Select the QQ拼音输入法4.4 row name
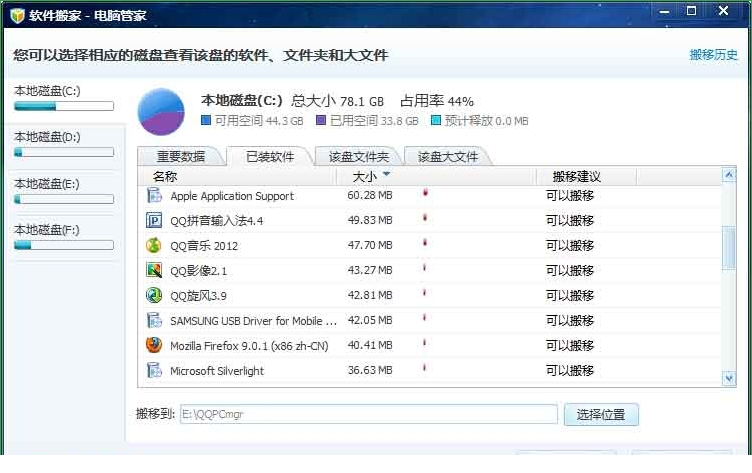 pyautogui.click(x=217, y=221)
